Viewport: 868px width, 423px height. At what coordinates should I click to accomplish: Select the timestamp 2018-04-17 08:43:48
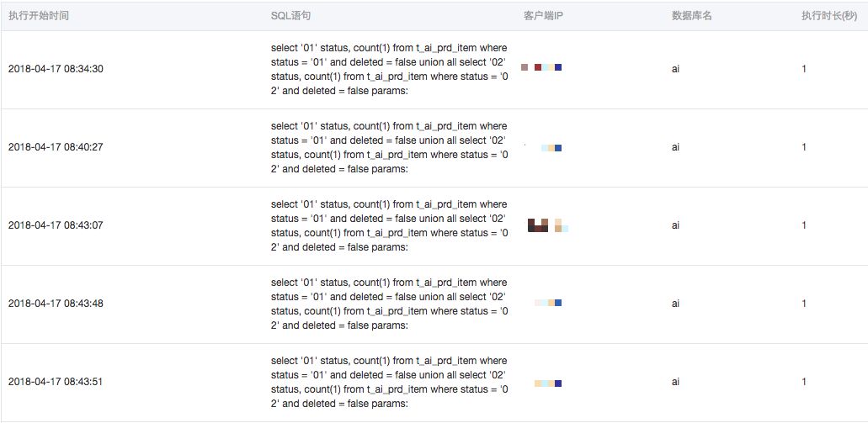[x=56, y=304]
